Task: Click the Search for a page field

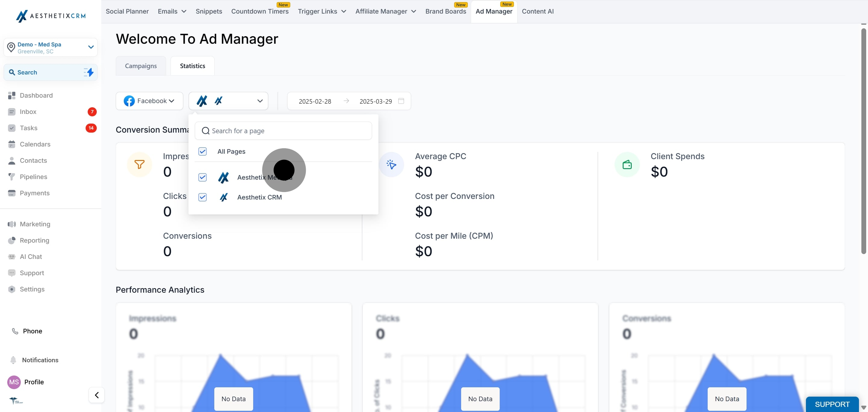Action: coord(283,131)
